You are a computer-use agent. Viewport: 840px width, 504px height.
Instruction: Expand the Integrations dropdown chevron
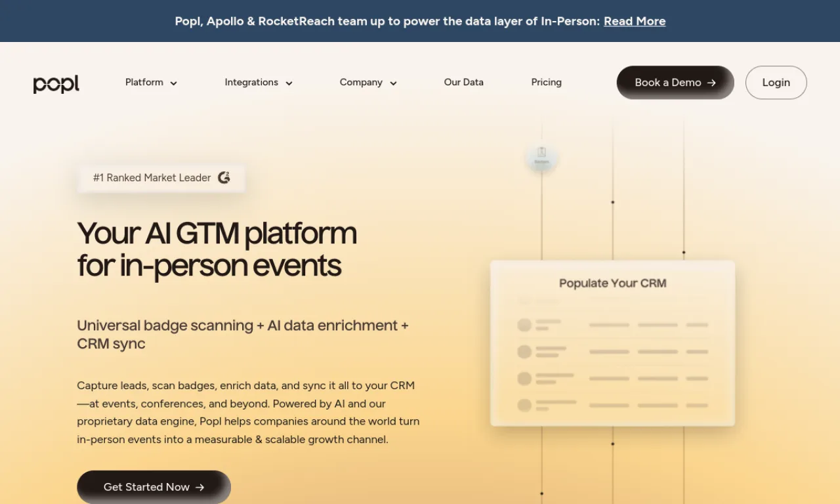289,83
